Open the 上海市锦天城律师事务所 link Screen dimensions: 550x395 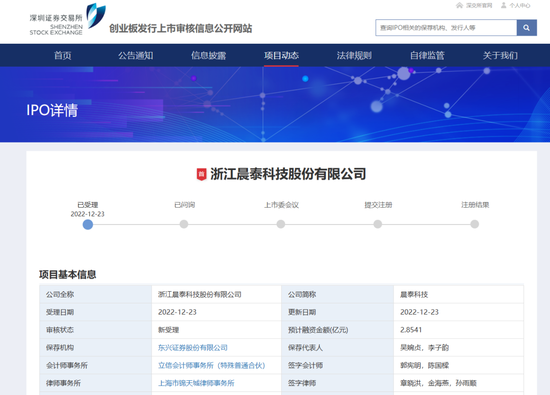tap(196, 383)
